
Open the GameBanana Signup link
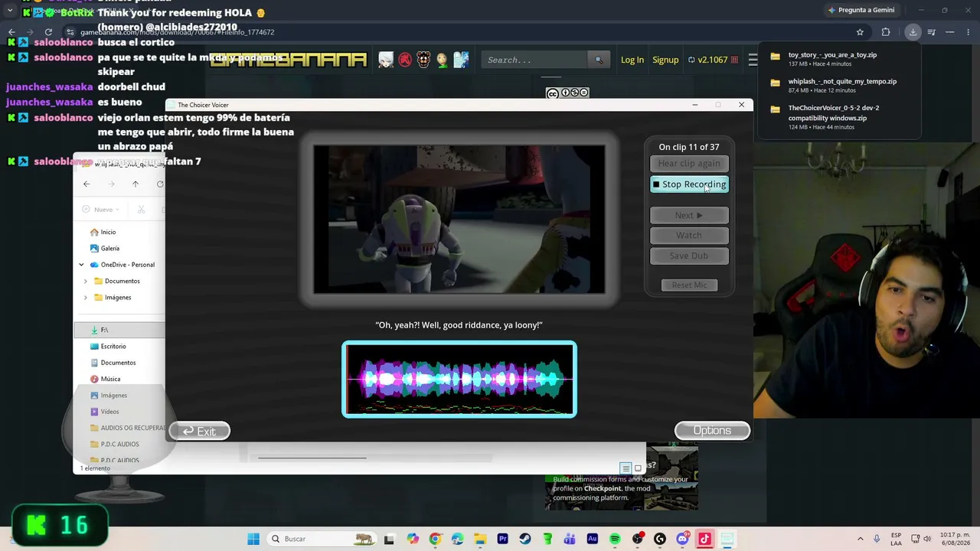click(x=665, y=60)
